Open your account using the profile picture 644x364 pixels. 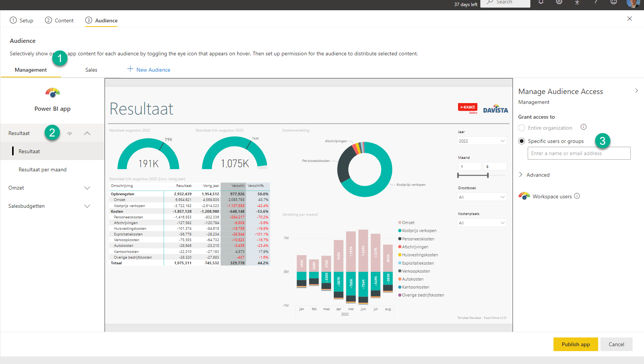pos(633,4)
